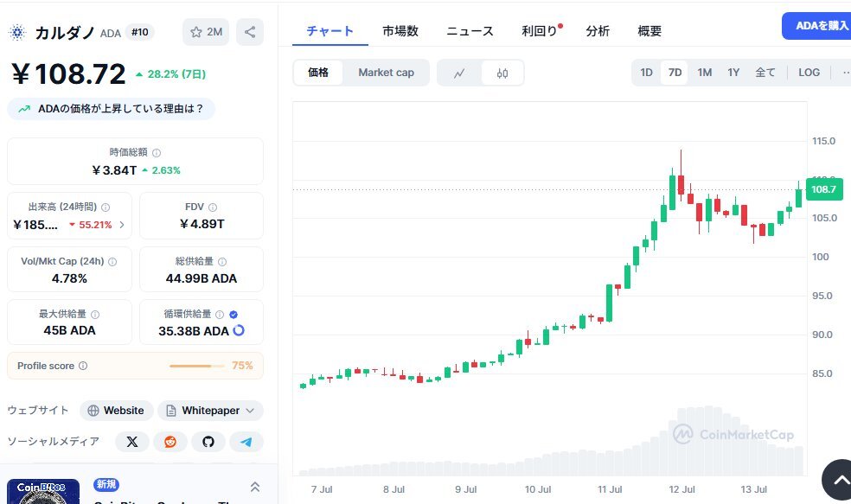Set chart range to 1Y
Image resolution: width=851 pixels, height=504 pixels.
pyautogui.click(x=733, y=72)
